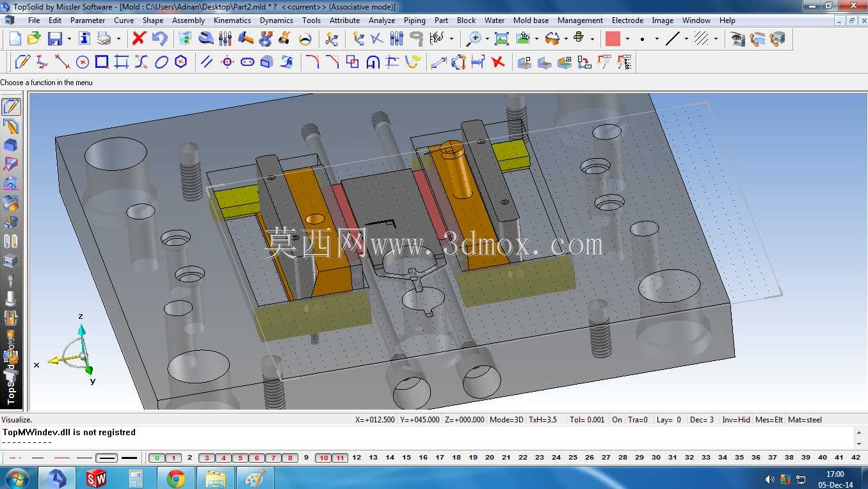
Task: Click the red X dimension delete icon
Action: tap(498, 62)
